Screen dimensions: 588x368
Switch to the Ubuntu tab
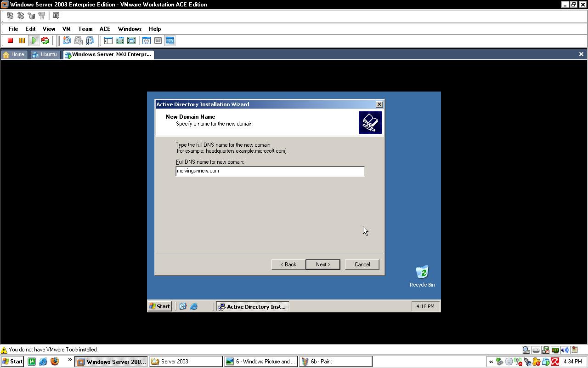point(45,54)
